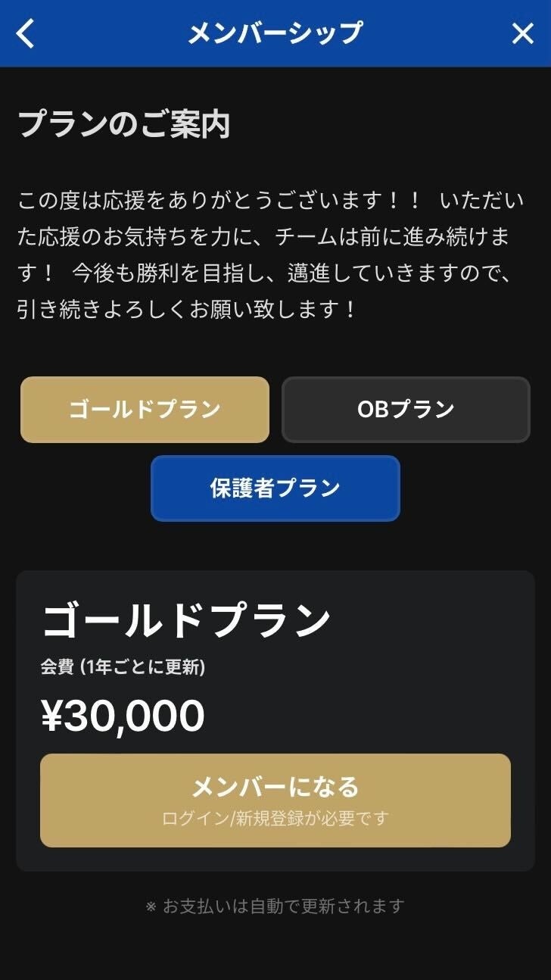This screenshot has width=551, height=980.
Task: Tap the ログイン/新規登録が必要です text
Action: [x=275, y=819]
